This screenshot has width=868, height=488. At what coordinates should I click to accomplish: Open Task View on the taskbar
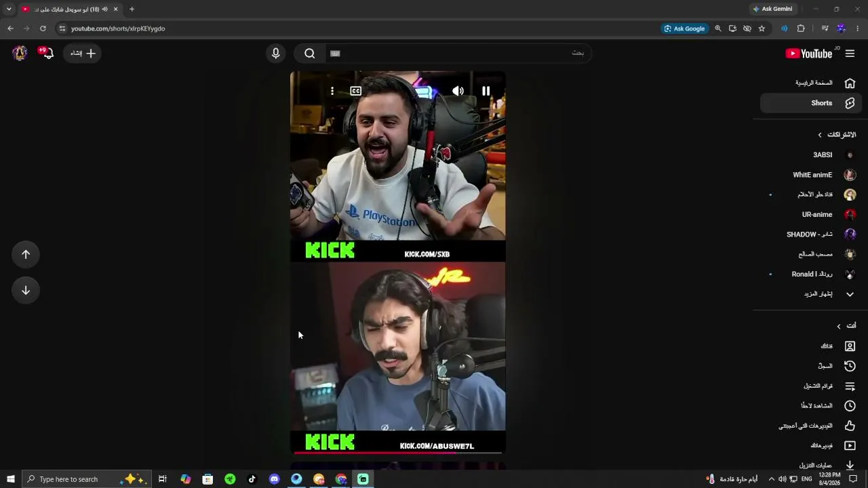[163, 479]
